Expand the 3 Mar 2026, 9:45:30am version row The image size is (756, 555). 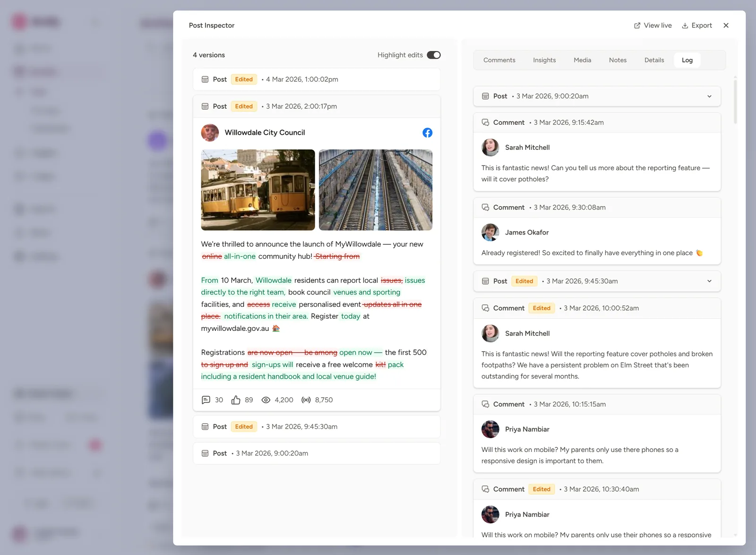coord(317,426)
